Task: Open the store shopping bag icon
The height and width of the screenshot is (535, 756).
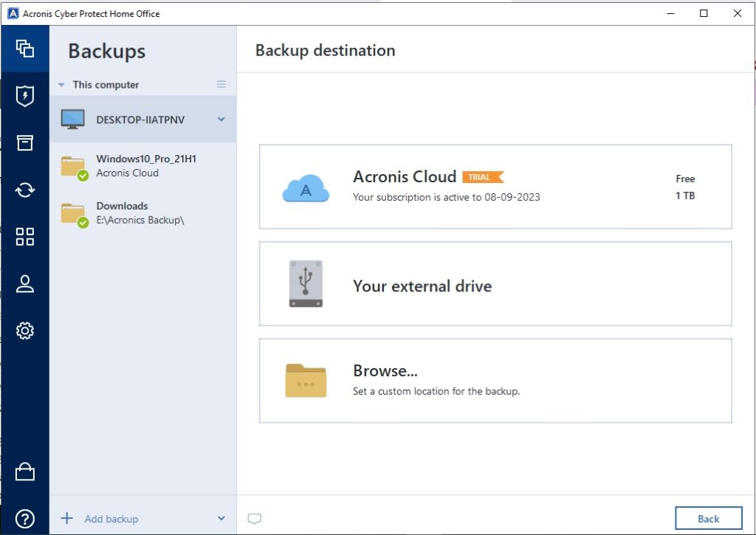Action: coord(24,472)
